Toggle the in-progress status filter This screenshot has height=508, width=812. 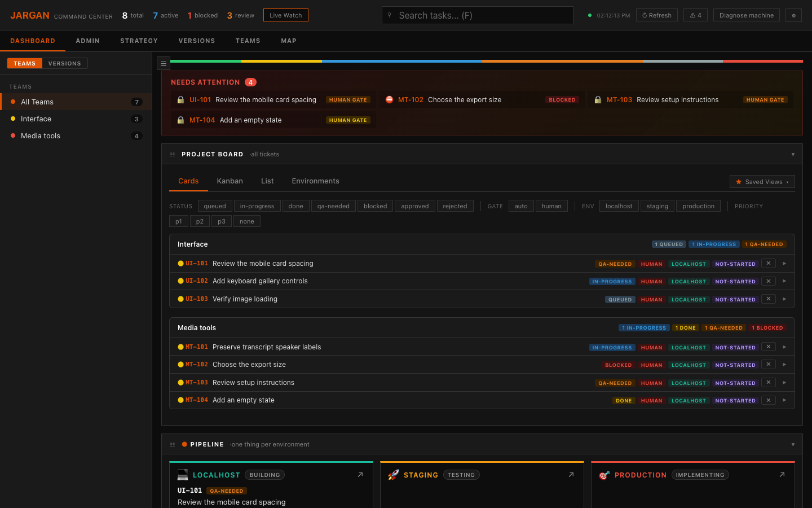[257, 206]
